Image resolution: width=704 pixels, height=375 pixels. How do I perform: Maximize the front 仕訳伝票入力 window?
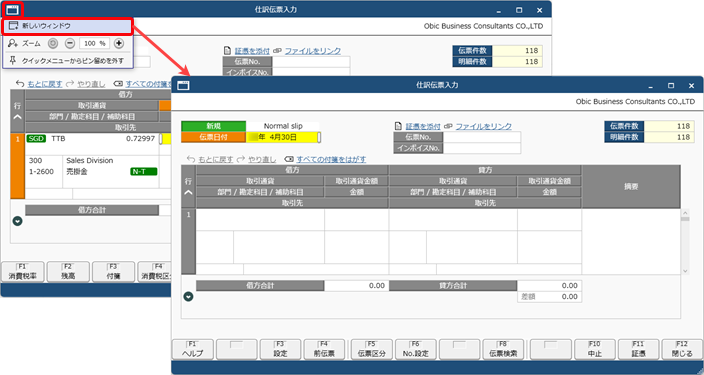coord(671,85)
